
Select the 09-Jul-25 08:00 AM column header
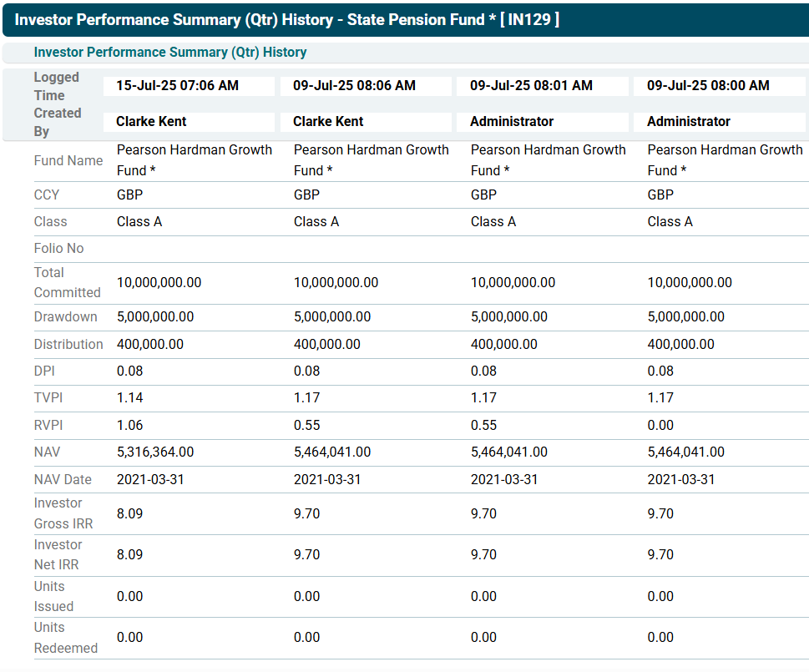708,85
